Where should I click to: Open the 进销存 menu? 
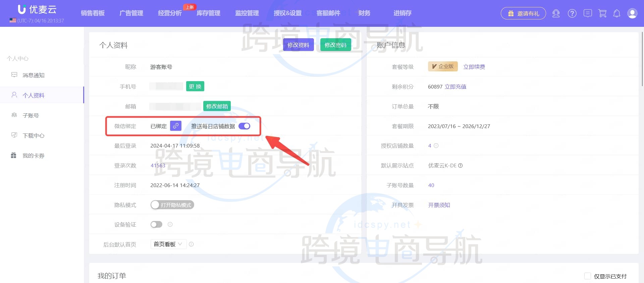(402, 13)
